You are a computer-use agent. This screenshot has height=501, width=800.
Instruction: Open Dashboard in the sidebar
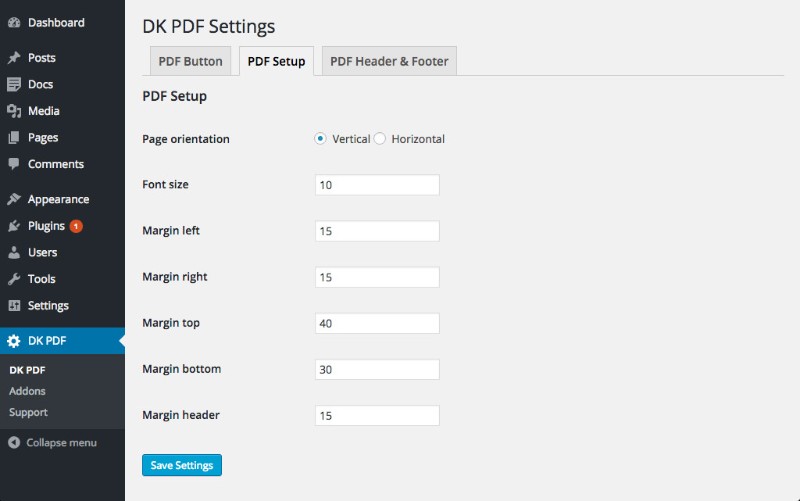pyautogui.click(x=56, y=22)
